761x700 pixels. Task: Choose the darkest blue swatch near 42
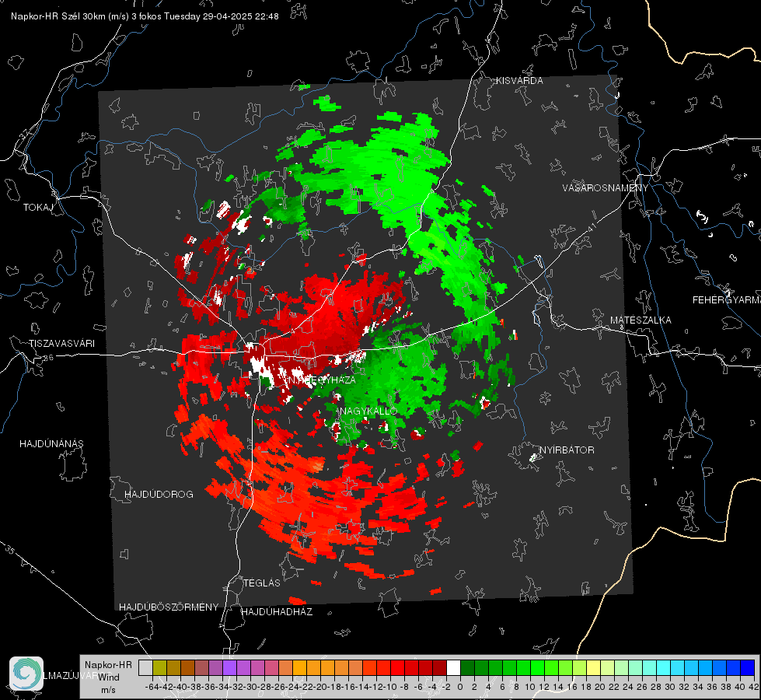coord(748,668)
